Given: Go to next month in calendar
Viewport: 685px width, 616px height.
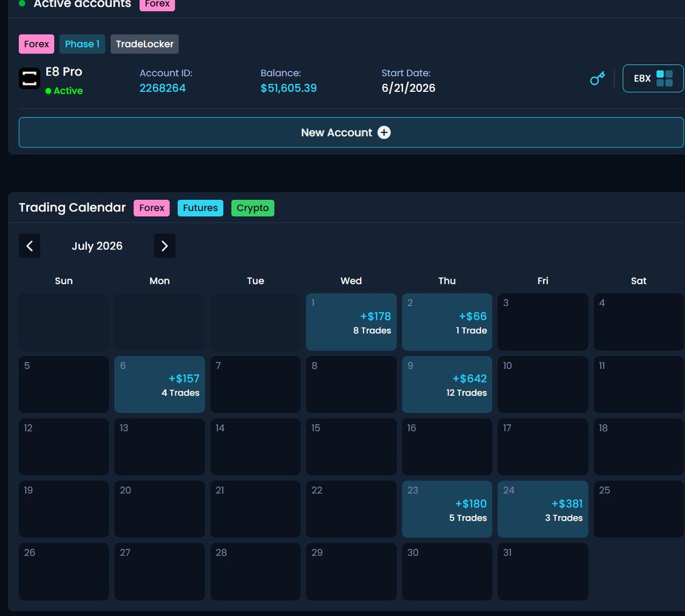Looking at the screenshot, I should 164,246.
